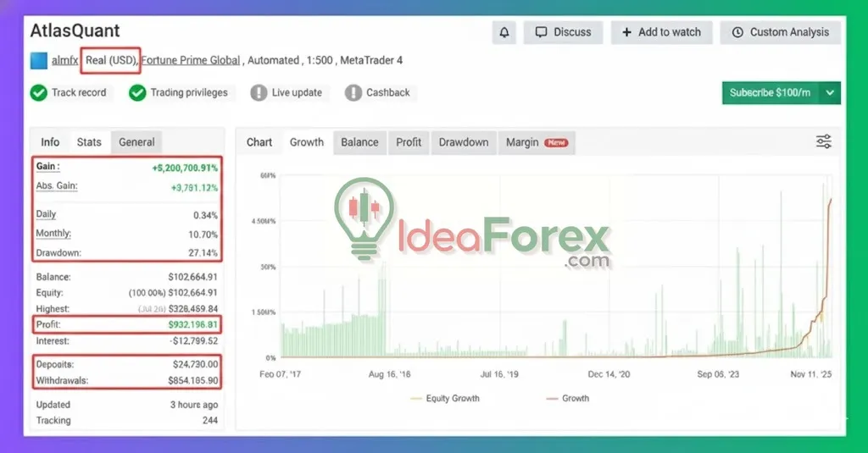The height and width of the screenshot is (453, 868).
Task: Click the Gain value +5,200,700.91%
Action: click(185, 168)
